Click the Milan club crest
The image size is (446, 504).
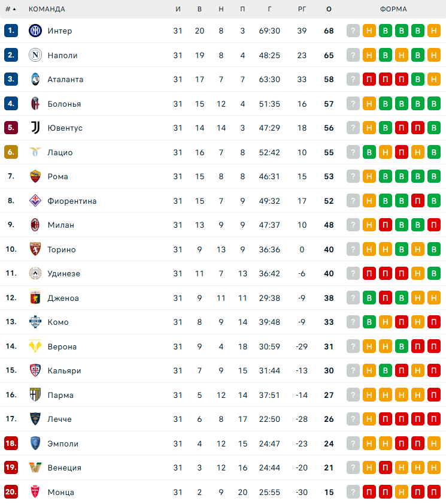(35, 225)
